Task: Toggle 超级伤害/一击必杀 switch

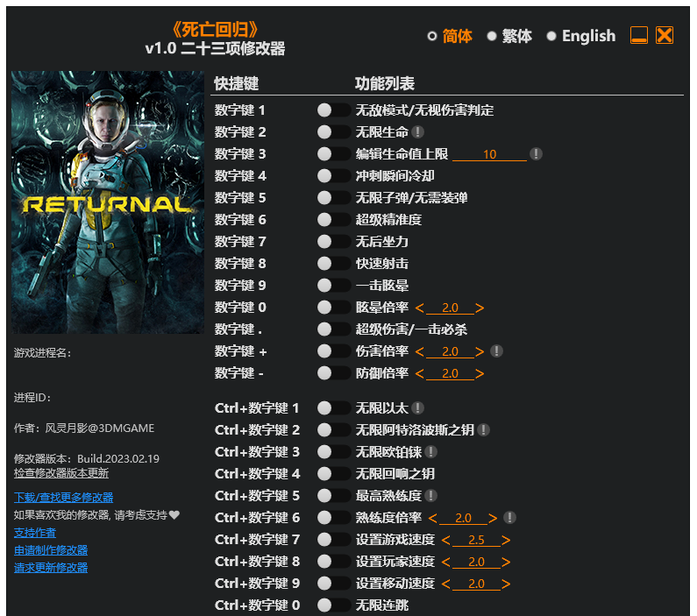Action: (x=334, y=329)
